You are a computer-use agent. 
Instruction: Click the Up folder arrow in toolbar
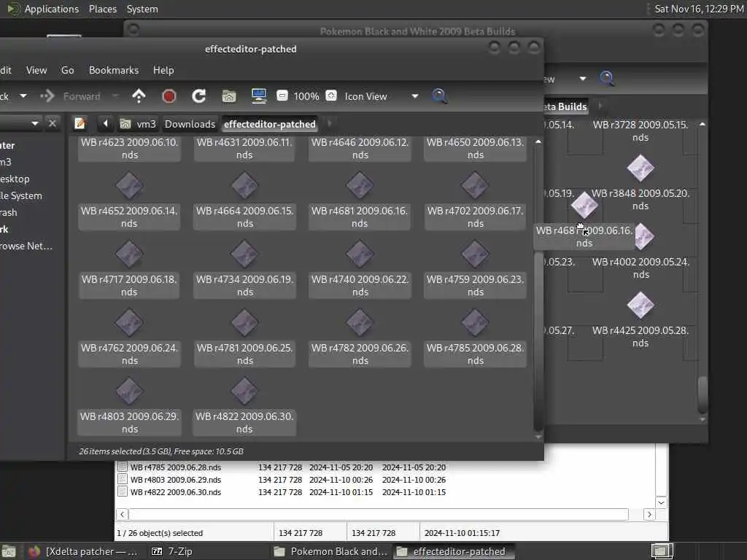tap(139, 96)
